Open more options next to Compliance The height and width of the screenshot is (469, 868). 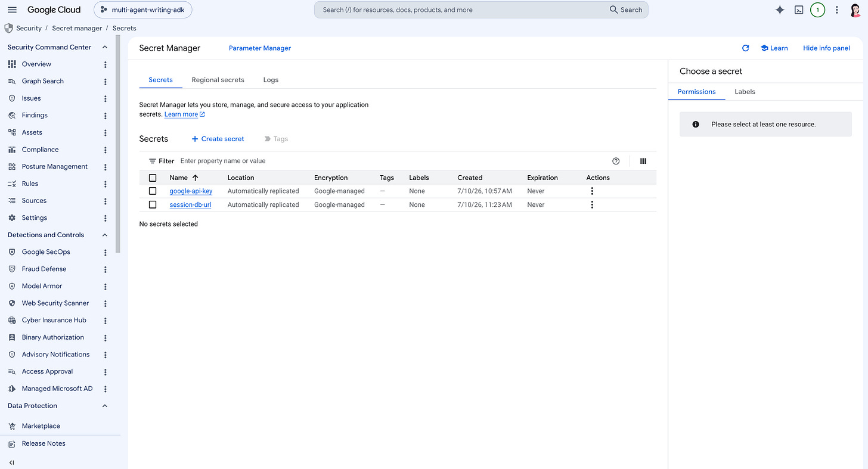tap(106, 150)
